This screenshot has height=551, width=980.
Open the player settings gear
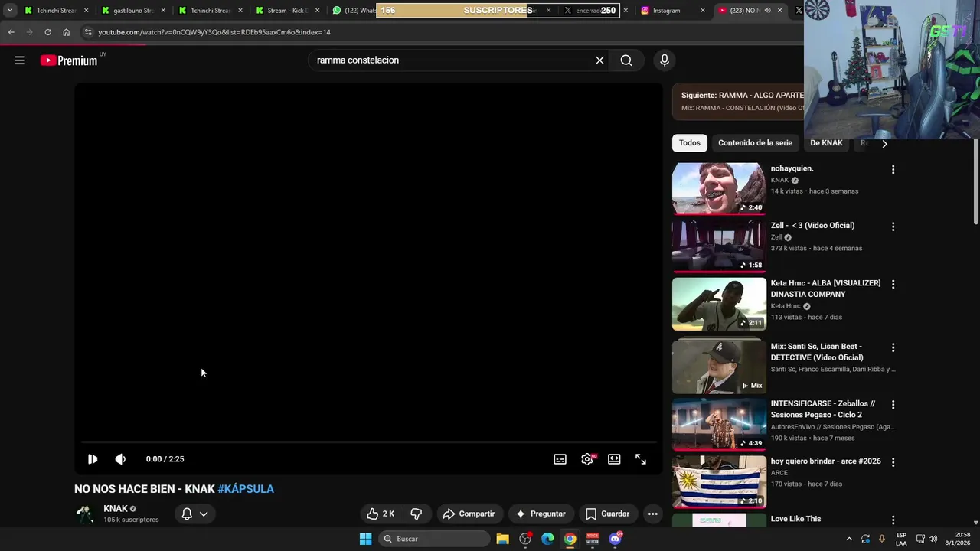587,459
